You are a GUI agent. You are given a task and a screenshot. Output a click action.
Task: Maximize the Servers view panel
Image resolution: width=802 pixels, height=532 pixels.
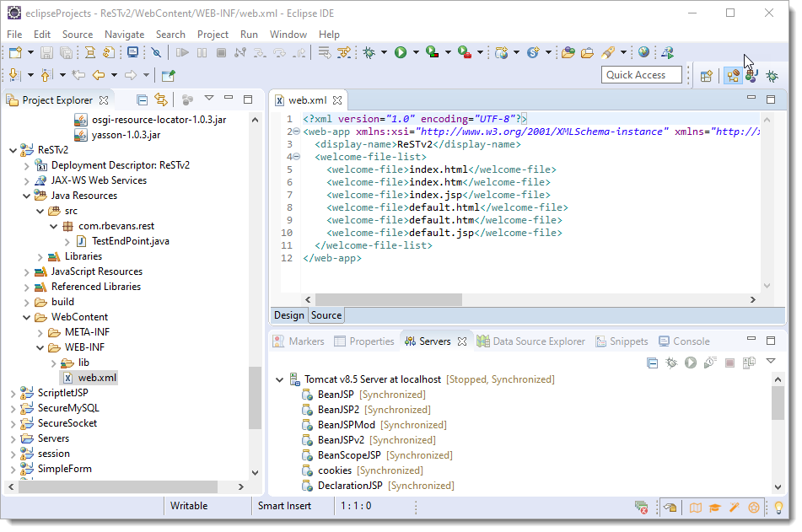pyautogui.click(x=771, y=341)
